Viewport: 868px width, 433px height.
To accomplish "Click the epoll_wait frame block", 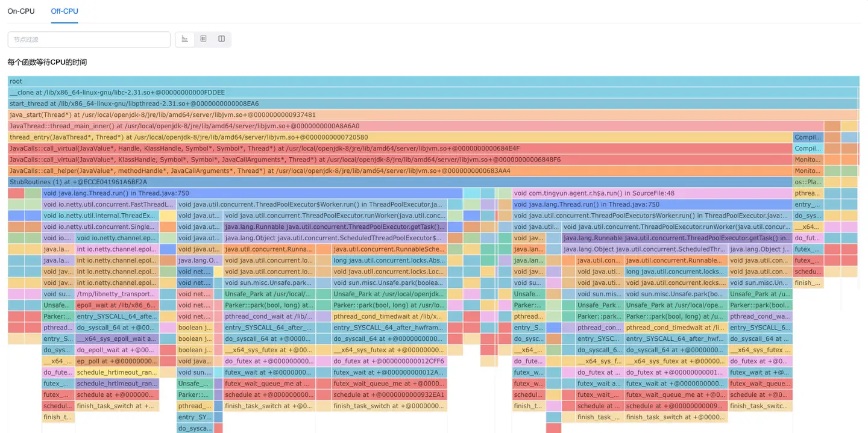I will point(117,305).
